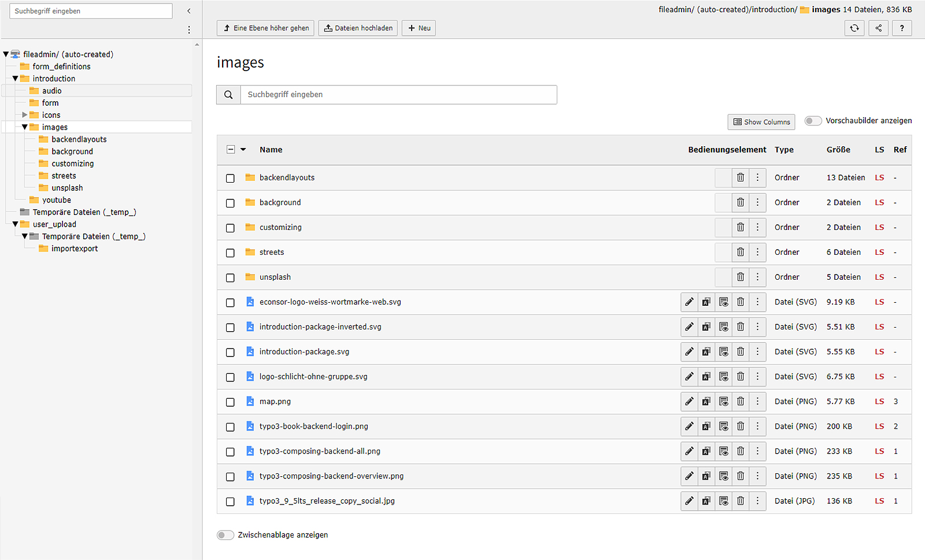Focus the Suchbegriff eingeben field under images heading
Screen dimensions: 925x560
[398, 95]
